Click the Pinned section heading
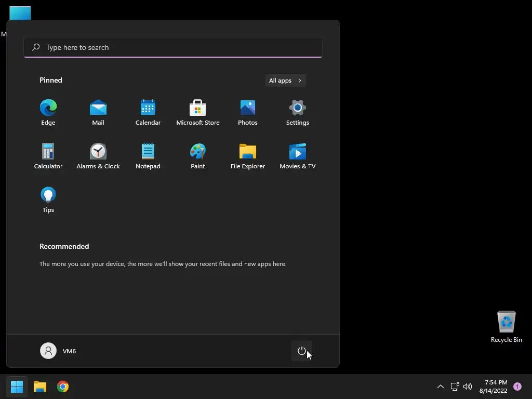The width and height of the screenshot is (532, 399). click(50, 80)
